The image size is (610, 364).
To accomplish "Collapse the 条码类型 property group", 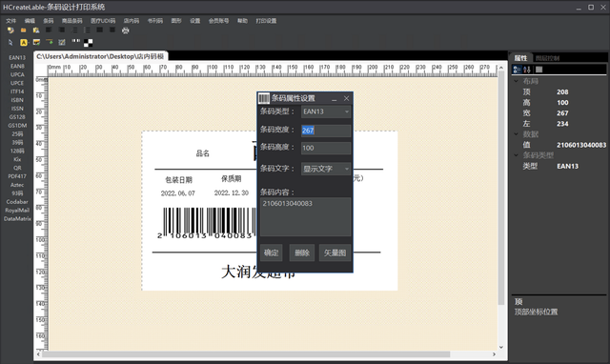I will [517, 155].
